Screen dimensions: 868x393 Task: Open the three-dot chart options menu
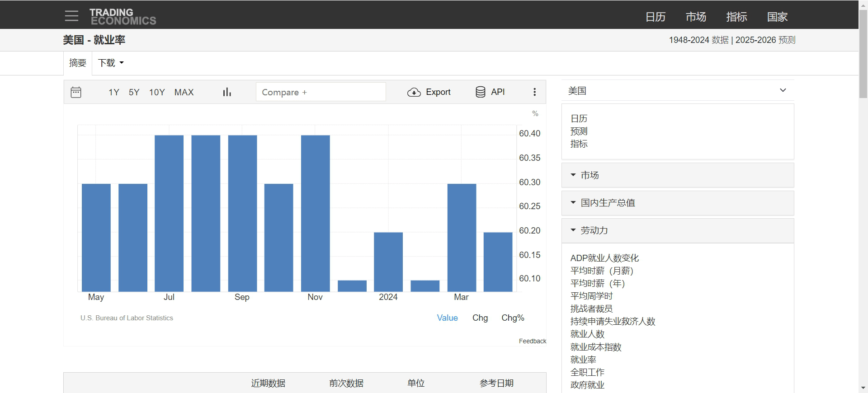pos(534,92)
